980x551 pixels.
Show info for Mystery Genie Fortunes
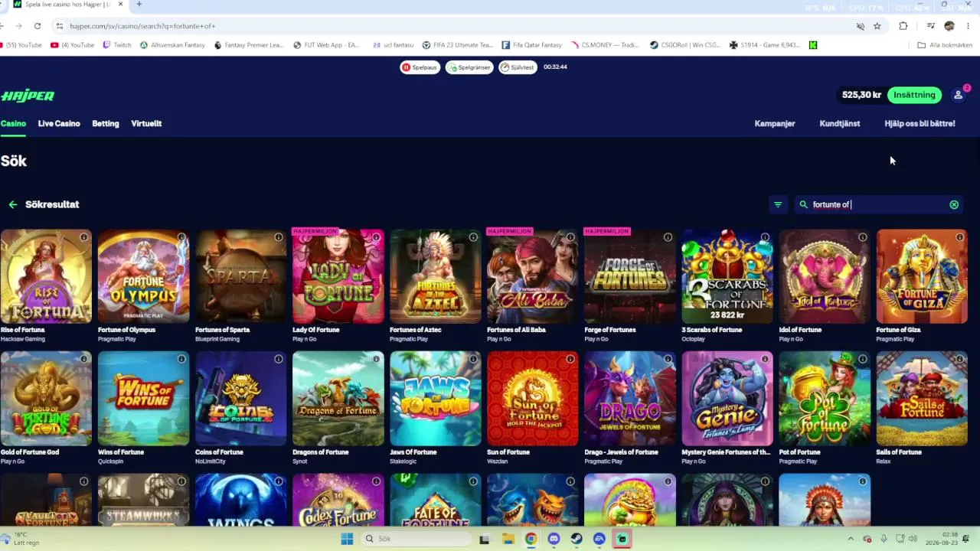tap(765, 359)
